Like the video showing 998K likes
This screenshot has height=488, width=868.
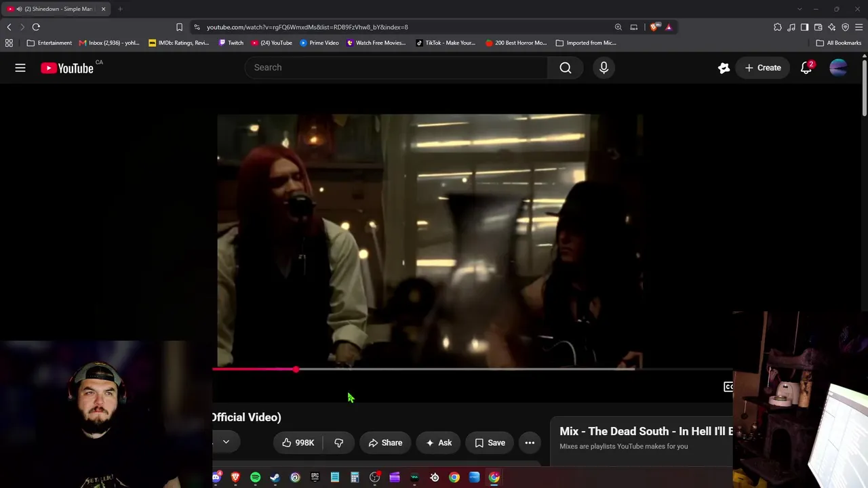[298, 443]
